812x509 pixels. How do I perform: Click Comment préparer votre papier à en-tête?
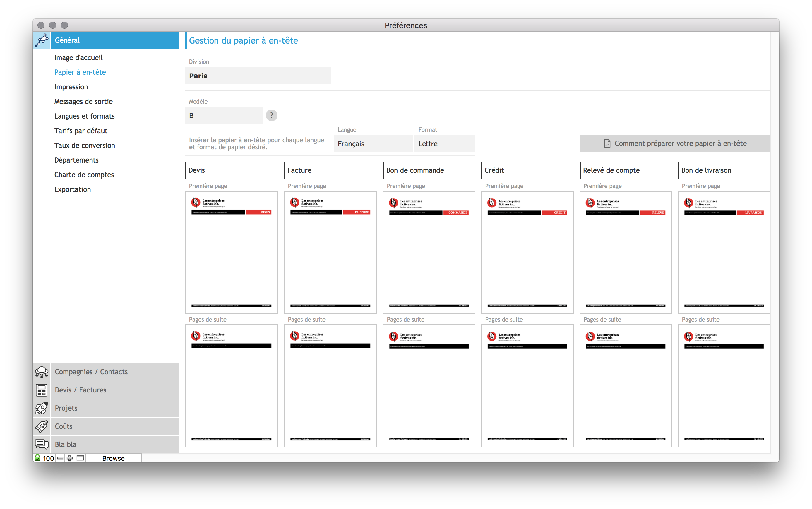674,144
